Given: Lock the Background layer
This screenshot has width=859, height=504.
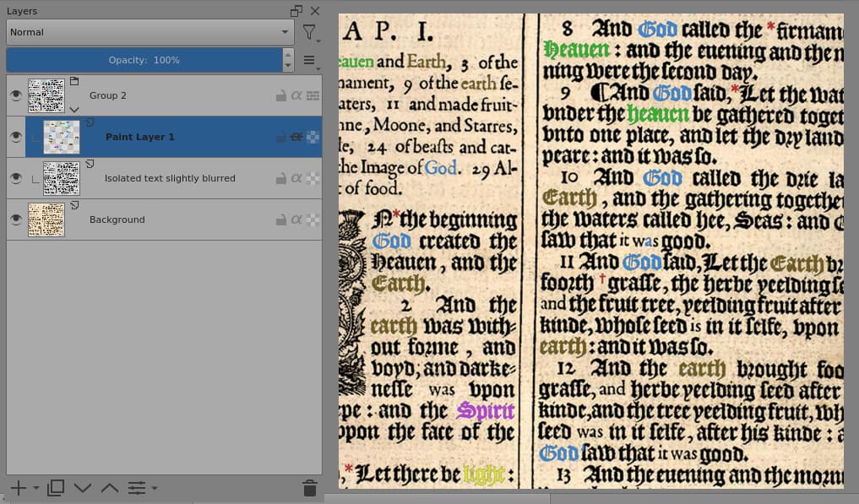Looking at the screenshot, I should click(280, 219).
